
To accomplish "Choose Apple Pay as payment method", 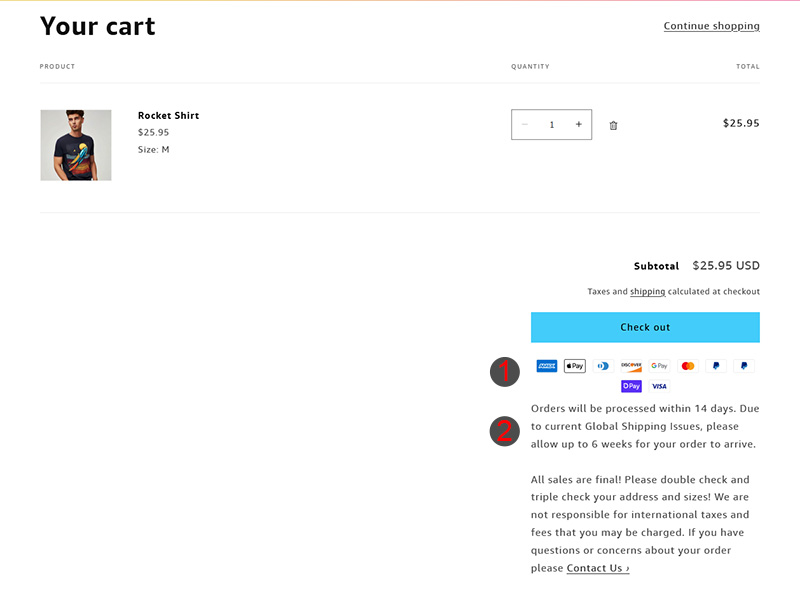I will 574,365.
